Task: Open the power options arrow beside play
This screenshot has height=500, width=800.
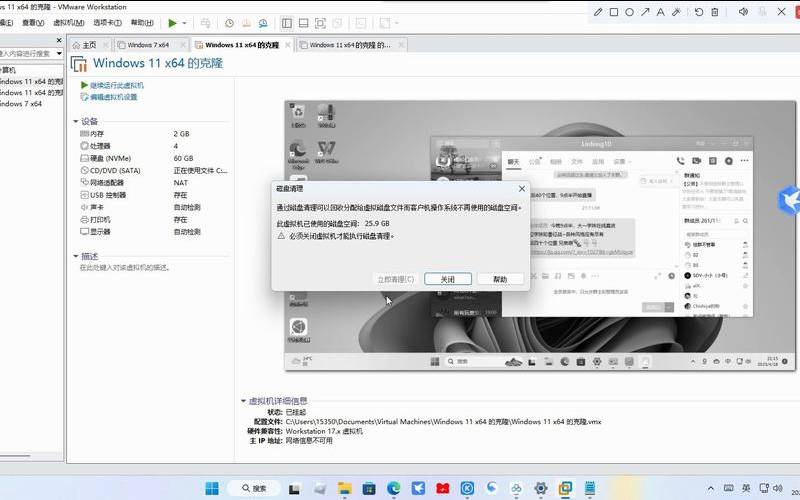Action: (x=184, y=23)
